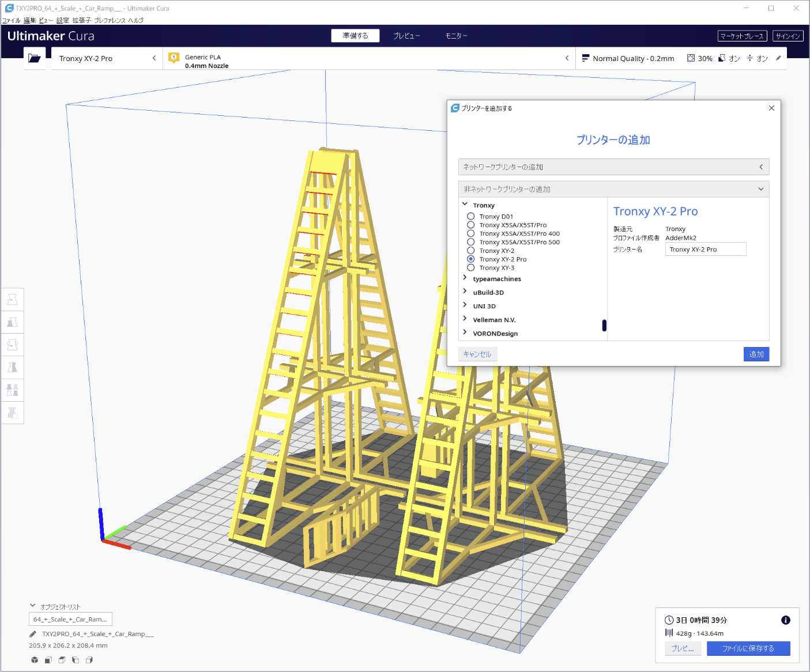This screenshot has height=672, width=810.
Task: Click the infill 30% icon
Action: tap(691, 58)
